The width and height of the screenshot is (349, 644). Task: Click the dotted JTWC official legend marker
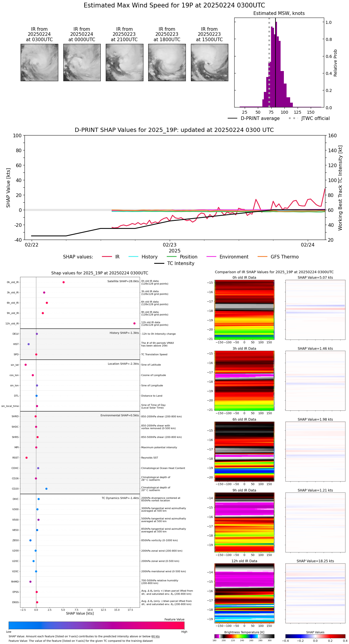(293, 118)
